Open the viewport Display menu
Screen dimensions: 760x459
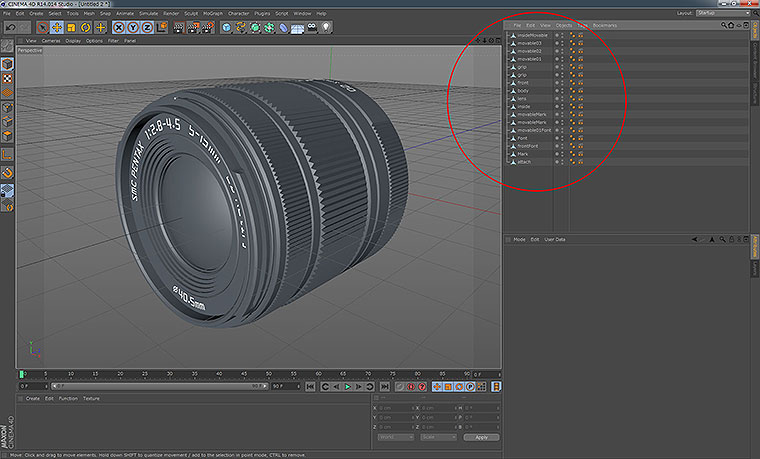pyautogui.click(x=73, y=41)
